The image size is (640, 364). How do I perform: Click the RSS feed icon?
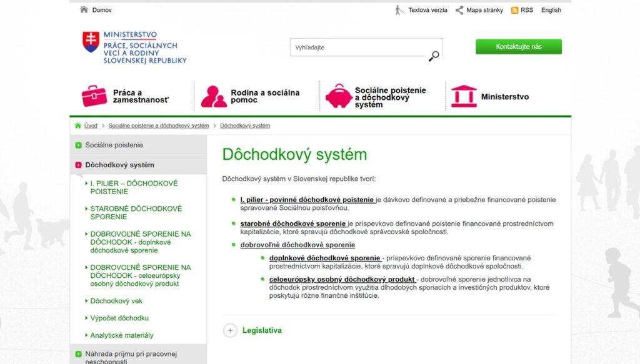[514, 10]
